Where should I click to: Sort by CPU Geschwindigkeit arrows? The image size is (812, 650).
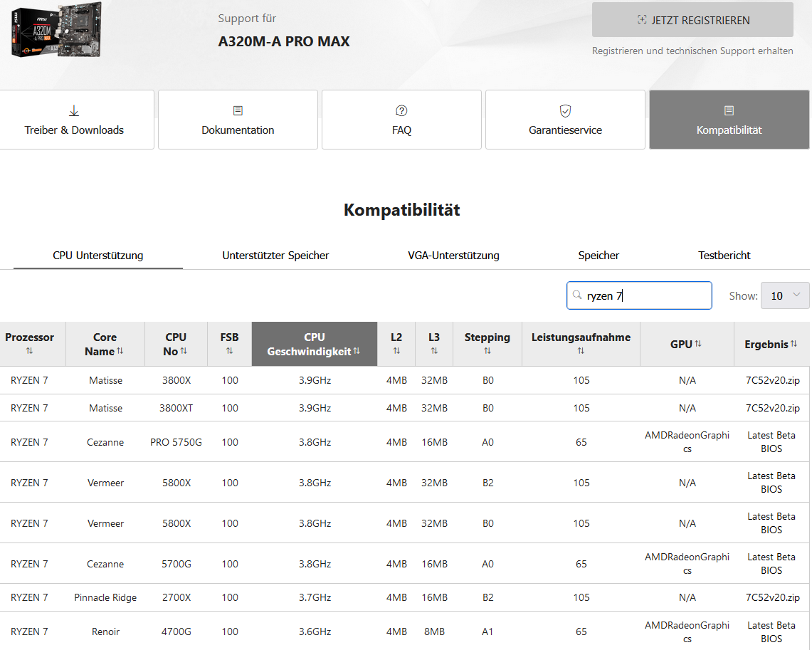click(357, 351)
